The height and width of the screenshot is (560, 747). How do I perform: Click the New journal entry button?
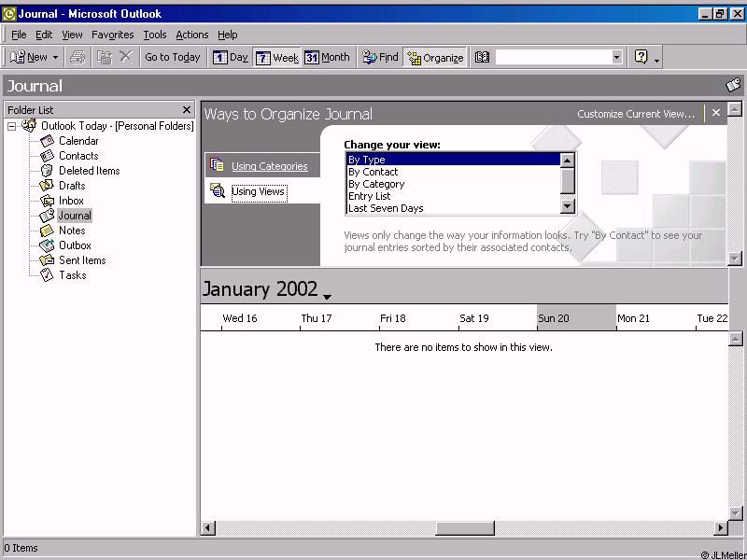(29, 57)
